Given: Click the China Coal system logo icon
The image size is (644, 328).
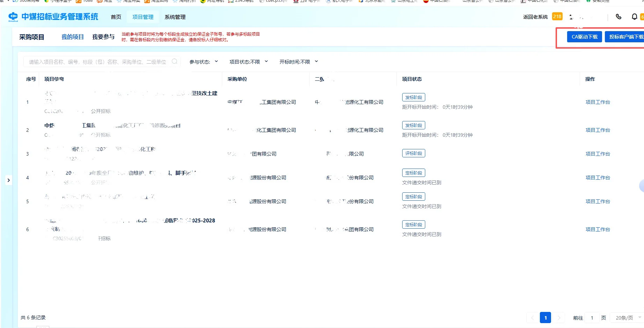Looking at the screenshot, I should tap(13, 16).
